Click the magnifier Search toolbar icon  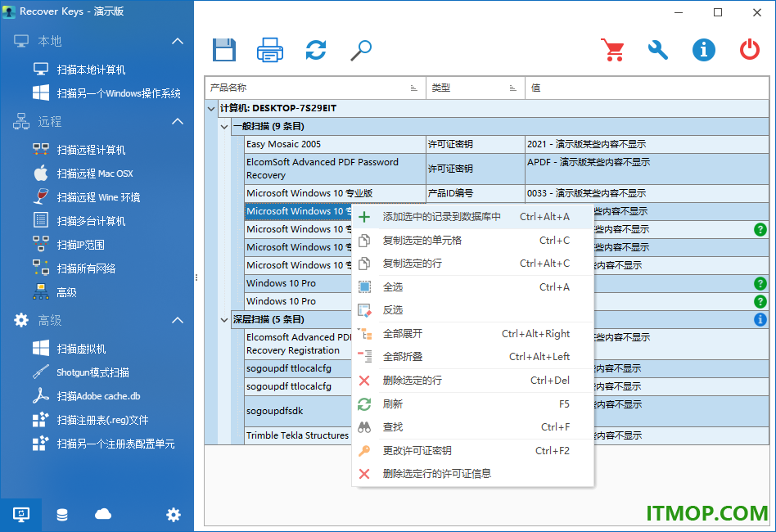(x=361, y=50)
